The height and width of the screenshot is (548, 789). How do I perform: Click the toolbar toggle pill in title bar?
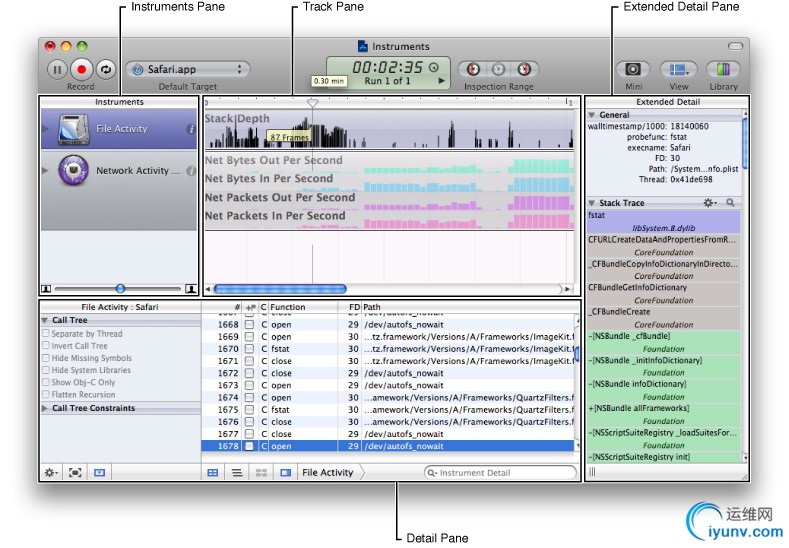735,46
